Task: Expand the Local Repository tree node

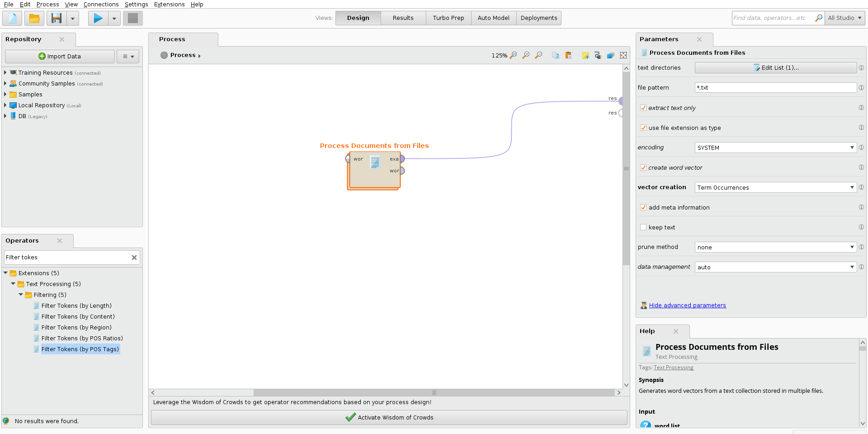Action: 5,105
